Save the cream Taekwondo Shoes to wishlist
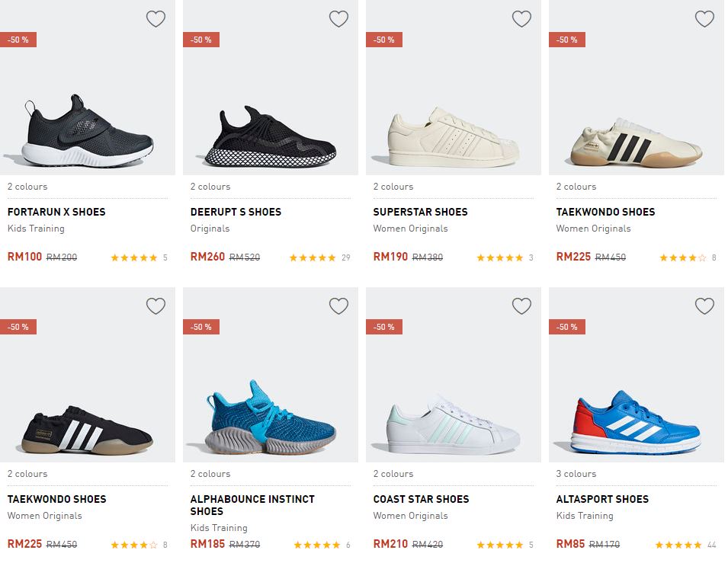 704,19
